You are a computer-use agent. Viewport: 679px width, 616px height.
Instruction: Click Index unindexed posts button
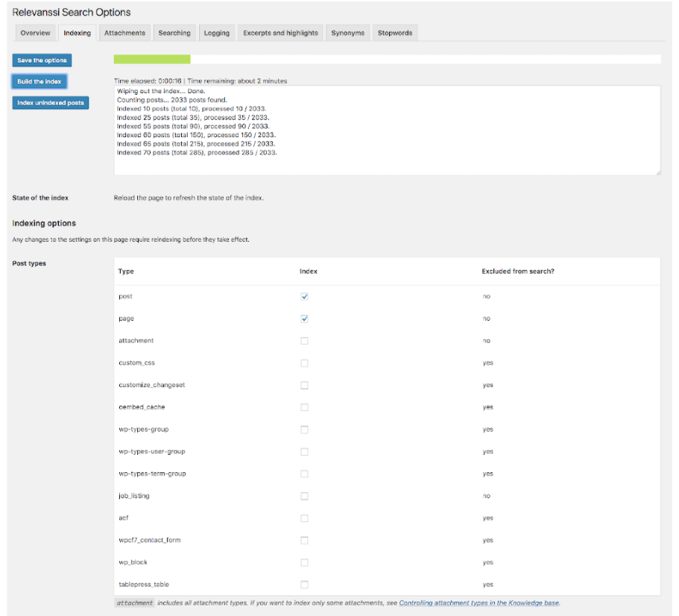pyautogui.click(x=51, y=103)
